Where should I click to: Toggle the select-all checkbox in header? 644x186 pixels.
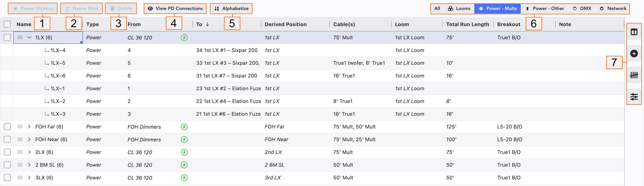(x=7, y=24)
